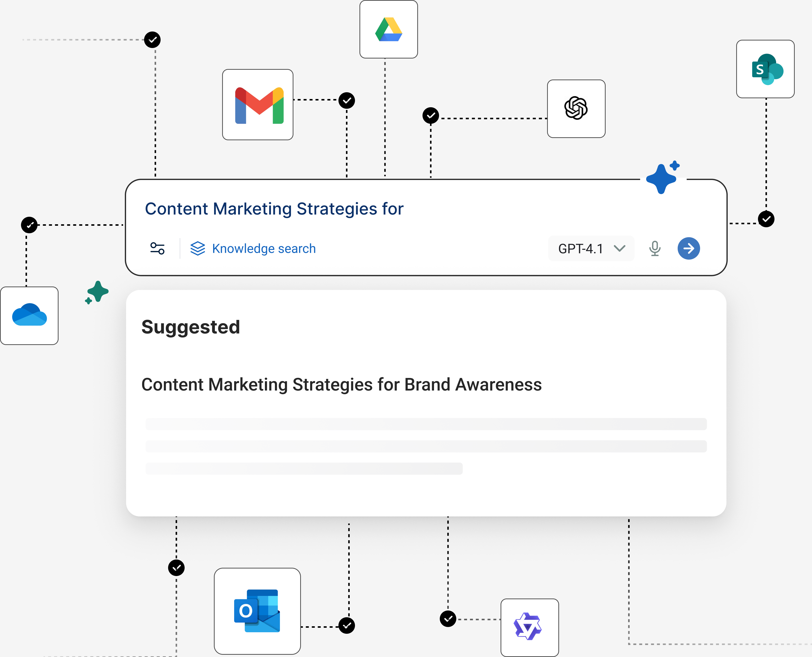Screen dimensions: 812x657
Task: Click the chevron beside GPT-4.1
Action: [x=620, y=248]
